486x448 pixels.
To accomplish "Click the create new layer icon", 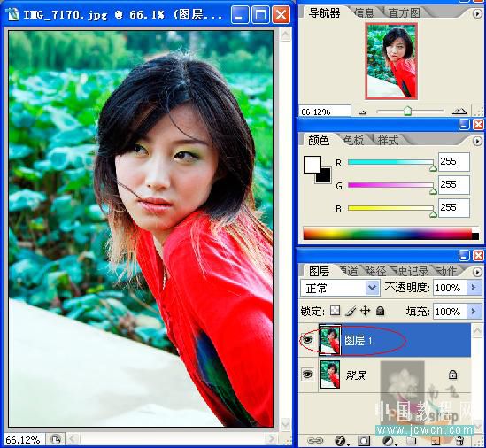I will (436, 441).
